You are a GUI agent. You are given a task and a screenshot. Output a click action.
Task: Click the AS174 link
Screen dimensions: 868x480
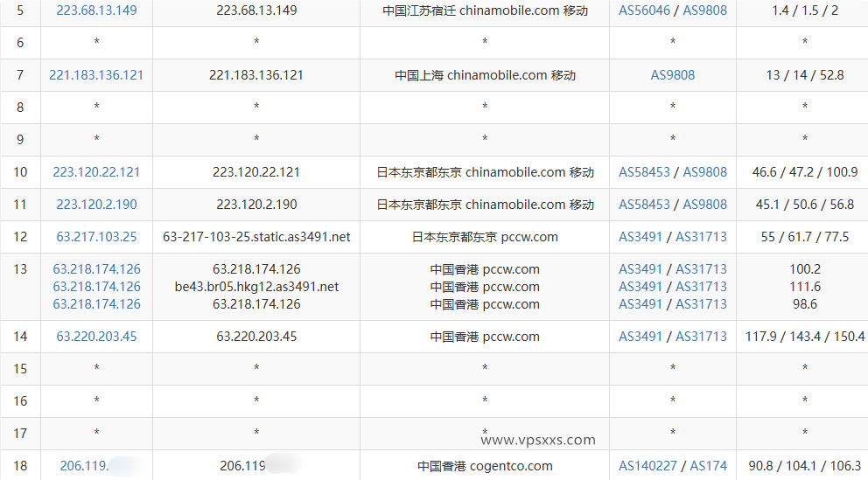click(708, 466)
